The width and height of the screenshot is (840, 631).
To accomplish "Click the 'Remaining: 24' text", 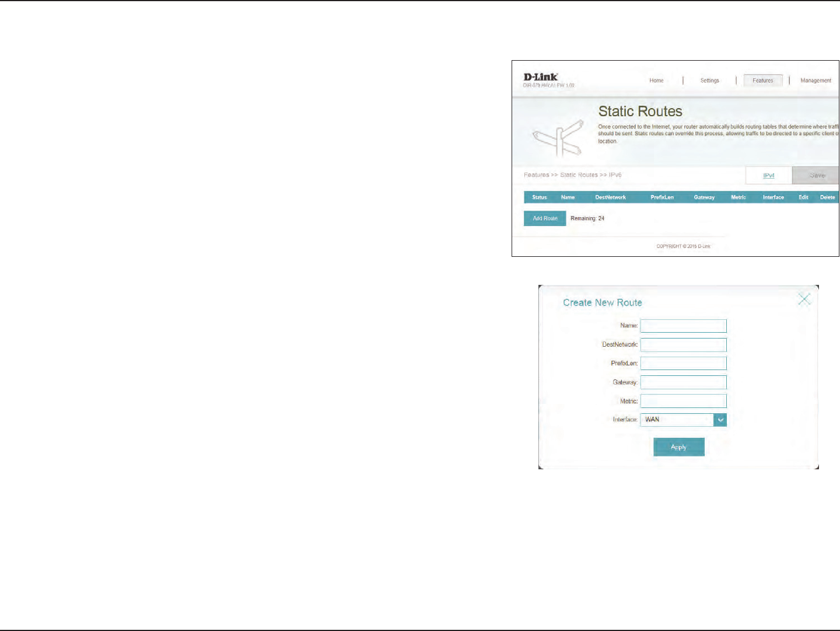I will pos(587,218).
